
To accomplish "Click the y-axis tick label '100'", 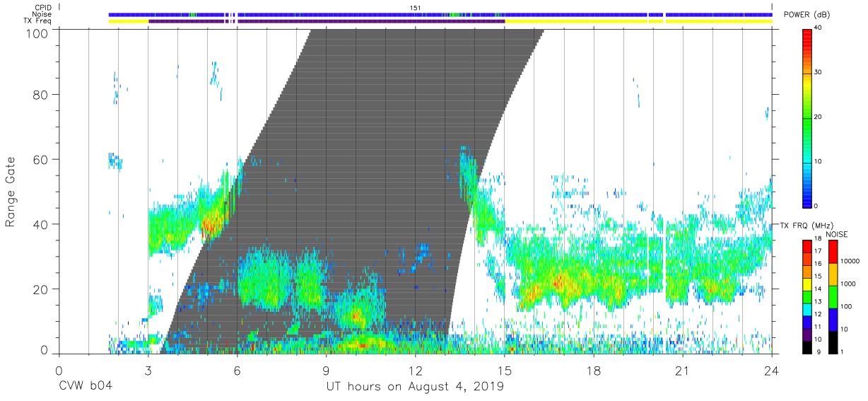I will point(37,33).
